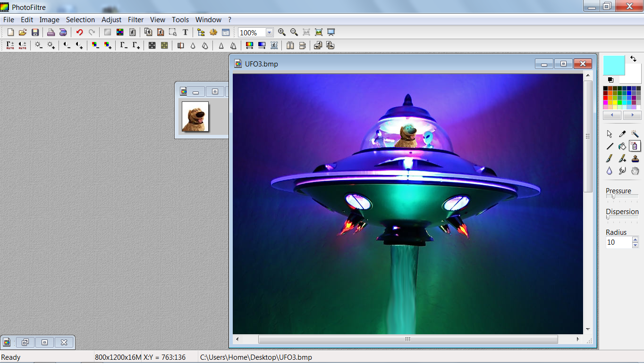The image size is (644, 364).
Task: Select the pointer Selection tool
Action: 609,134
